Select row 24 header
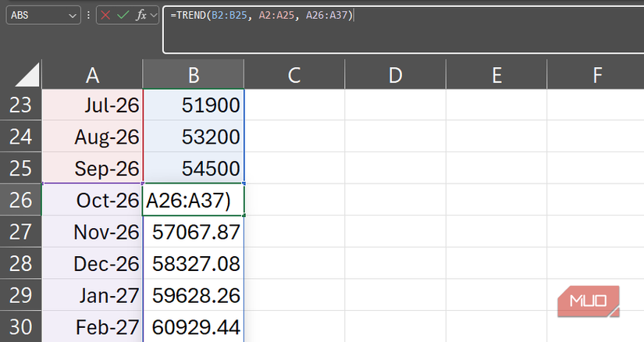 pyautogui.click(x=20, y=137)
